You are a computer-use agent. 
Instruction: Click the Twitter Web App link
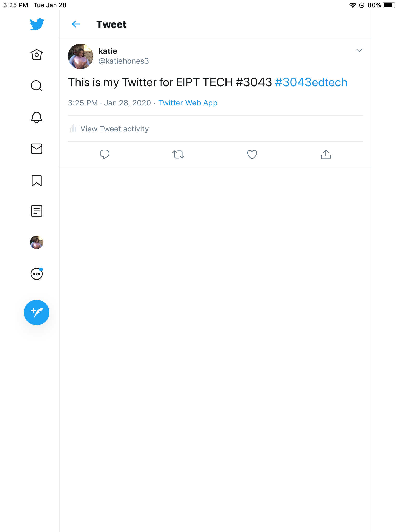188,103
